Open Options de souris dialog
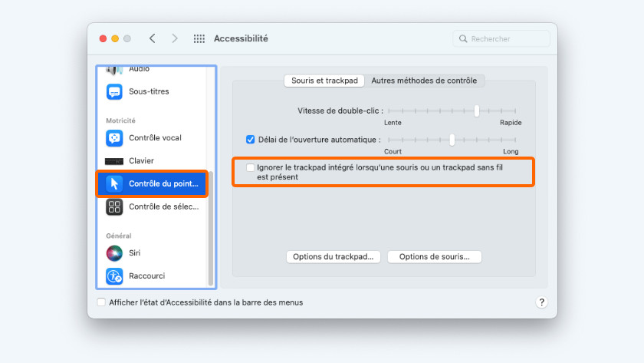 point(435,256)
